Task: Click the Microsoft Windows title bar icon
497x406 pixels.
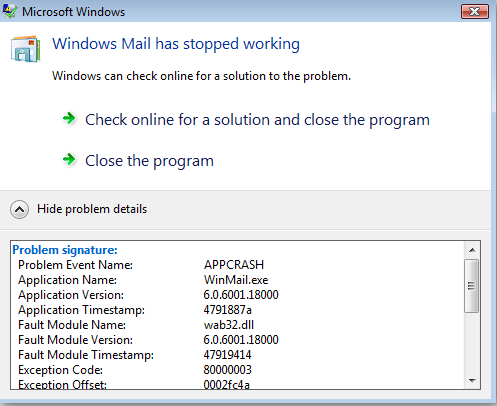Action: point(10,11)
